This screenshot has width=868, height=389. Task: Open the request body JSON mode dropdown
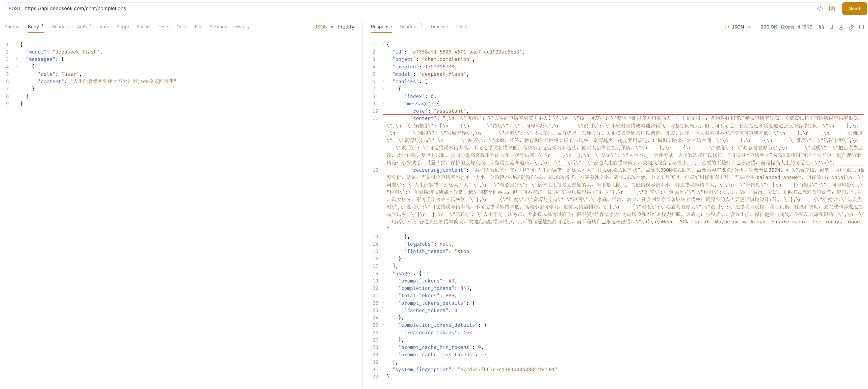click(324, 27)
